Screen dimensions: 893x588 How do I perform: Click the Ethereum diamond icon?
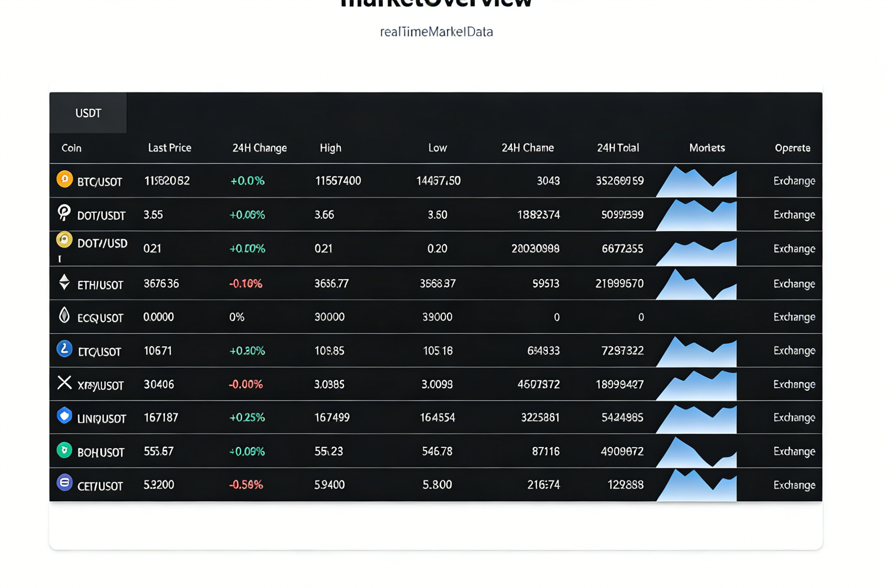pos(64,282)
